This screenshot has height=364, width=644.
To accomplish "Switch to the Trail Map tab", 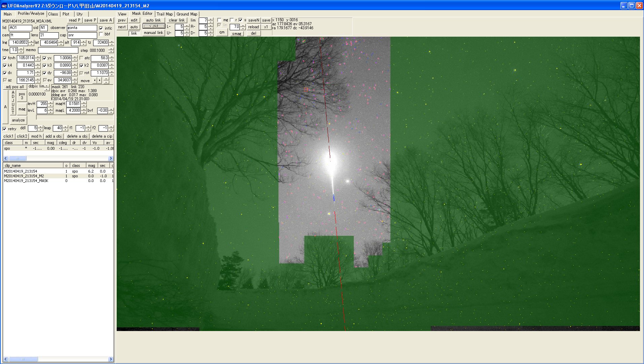I will tap(164, 14).
